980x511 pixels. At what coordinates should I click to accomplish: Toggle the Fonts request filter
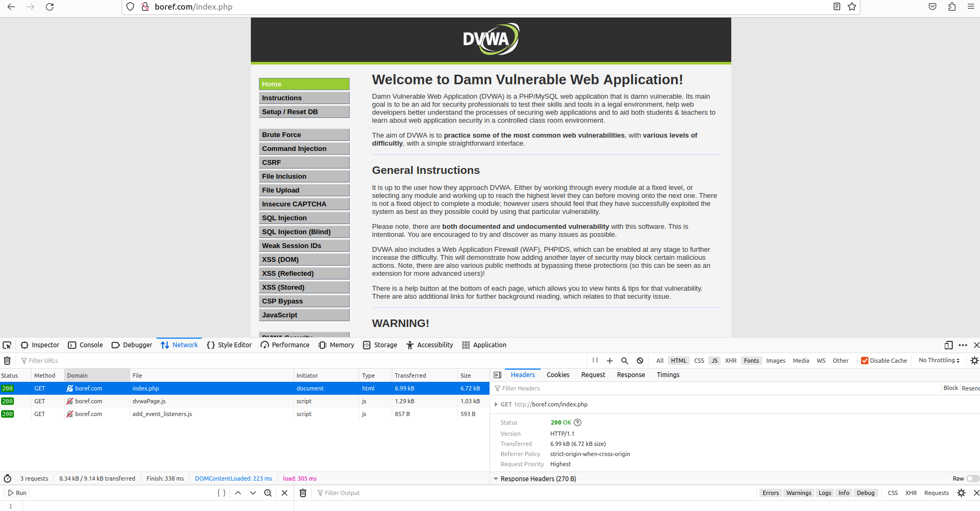point(751,361)
